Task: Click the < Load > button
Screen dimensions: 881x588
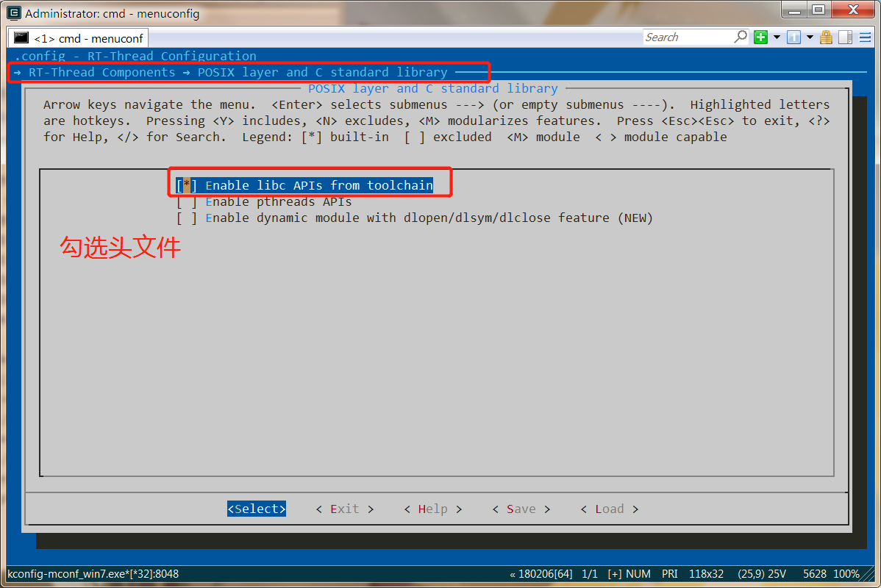Action: pos(609,509)
